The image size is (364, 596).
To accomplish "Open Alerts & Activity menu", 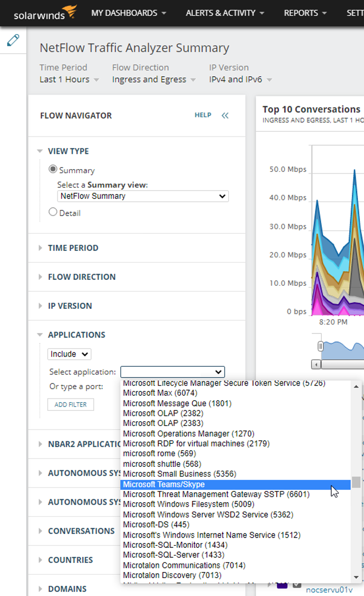I will pyautogui.click(x=225, y=13).
